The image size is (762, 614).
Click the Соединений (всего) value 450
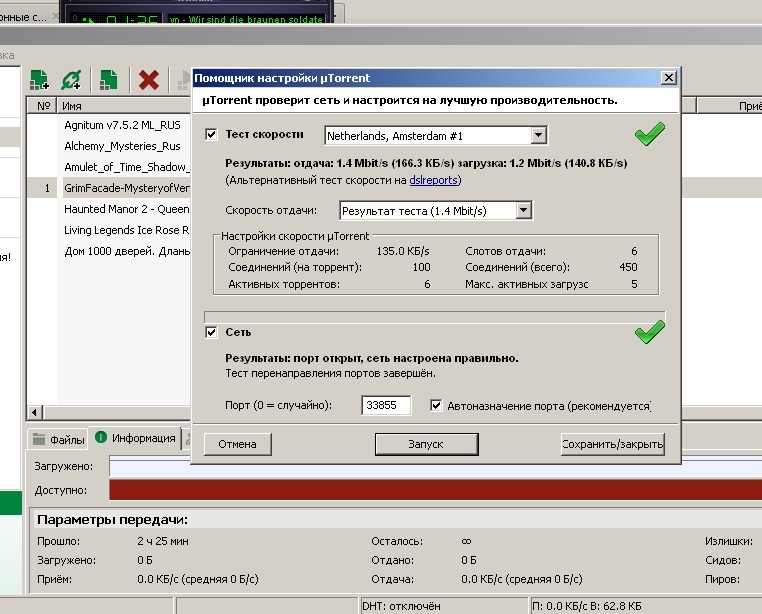tap(628, 267)
